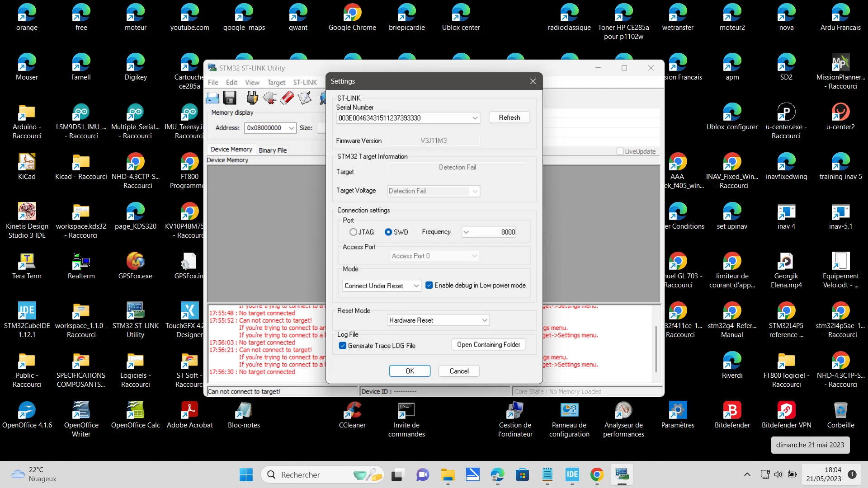868x488 pixels.
Task: Open the Hardware Reset mode dropdown
Action: (439, 320)
